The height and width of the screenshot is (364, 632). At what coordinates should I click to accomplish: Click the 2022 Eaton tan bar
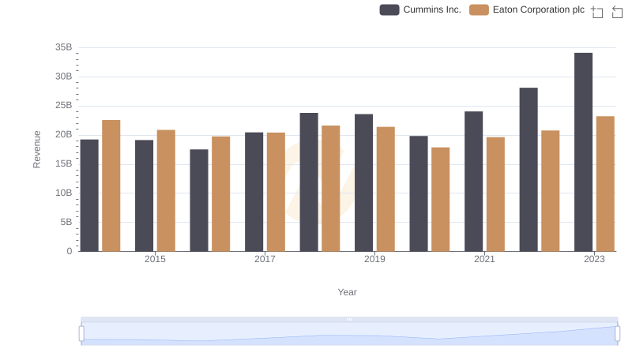pyautogui.click(x=551, y=191)
